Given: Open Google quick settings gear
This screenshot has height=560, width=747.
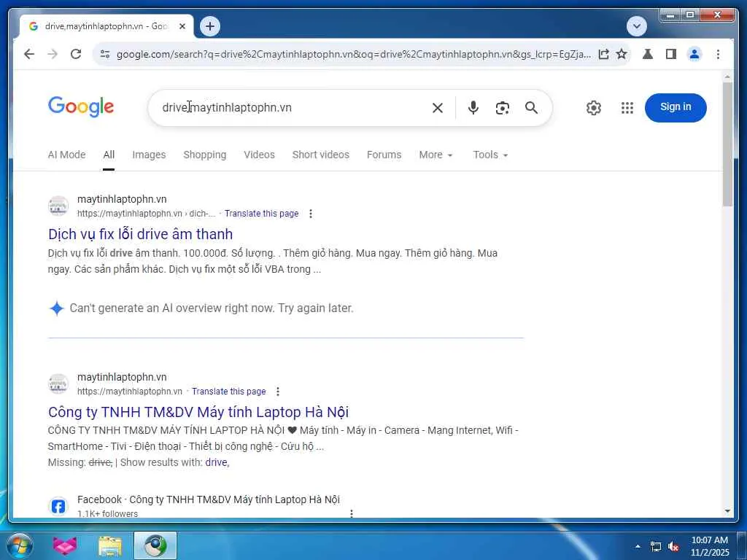Looking at the screenshot, I should tap(594, 108).
